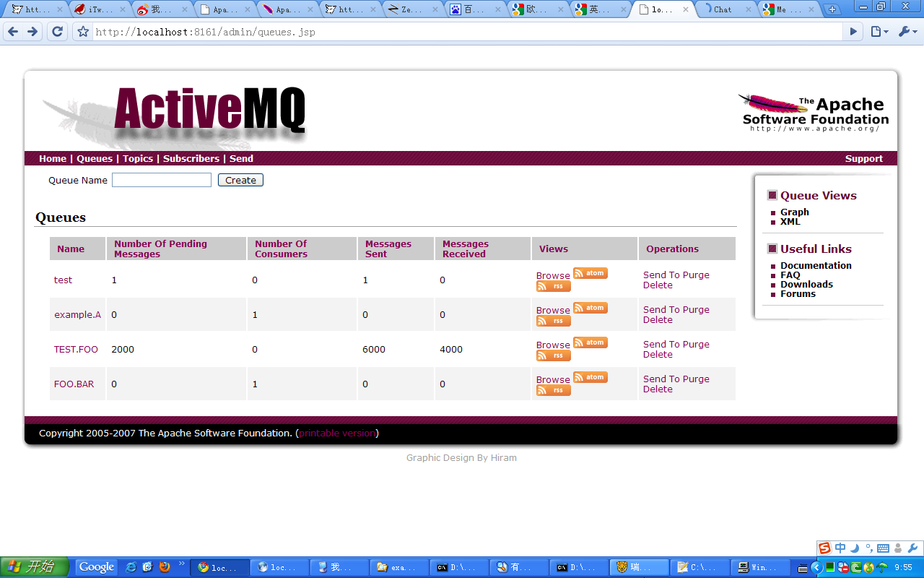The height and width of the screenshot is (578, 924).
Task: Bookmark this page with the star icon
Action: coord(83,32)
